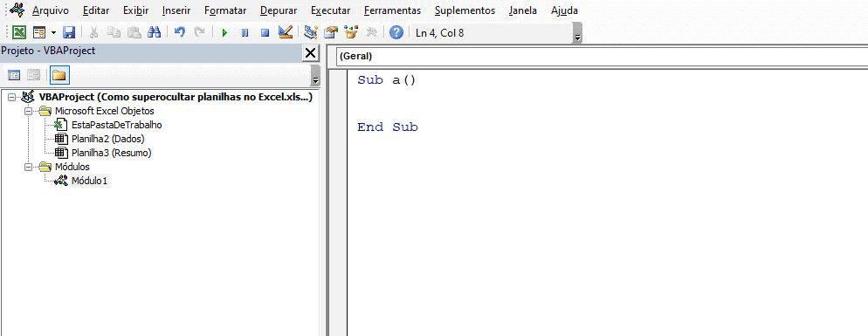This screenshot has width=868, height=336.
Task: Select the VBAProject root tree item
Action: pyautogui.click(x=176, y=98)
